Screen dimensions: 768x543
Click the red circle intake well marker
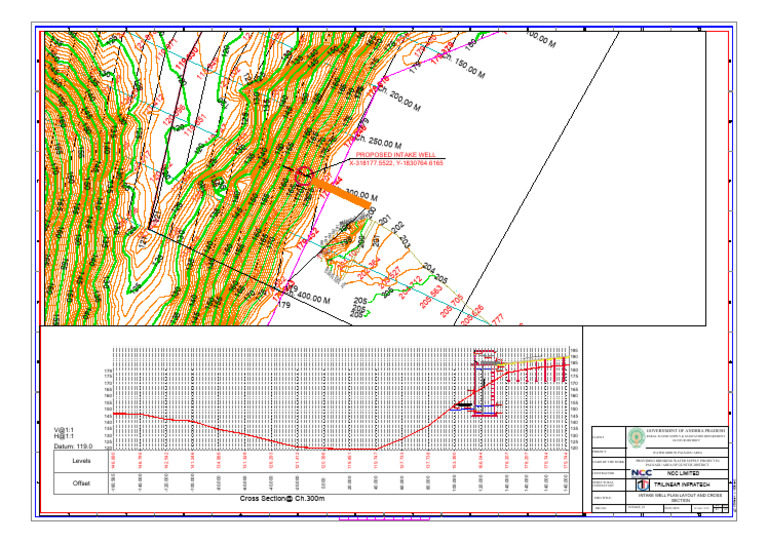(x=304, y=175)
